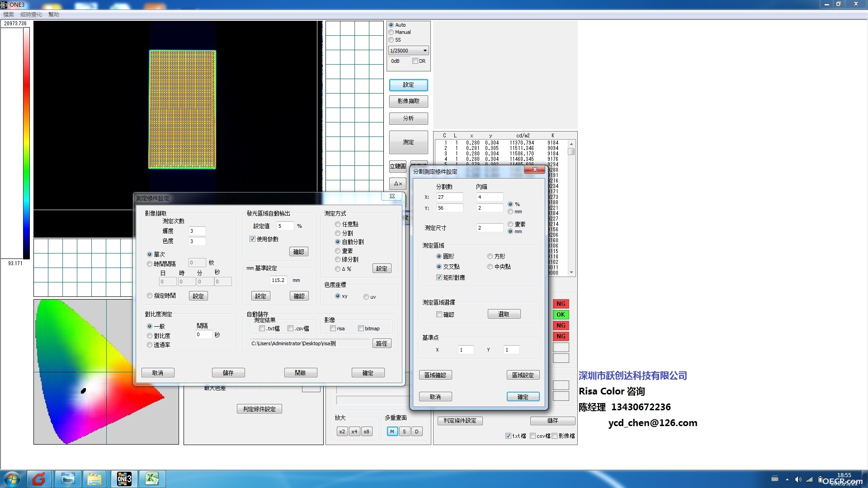
Task: Click the CIE chromaticity diagram
Action: (x=106, y=372)
